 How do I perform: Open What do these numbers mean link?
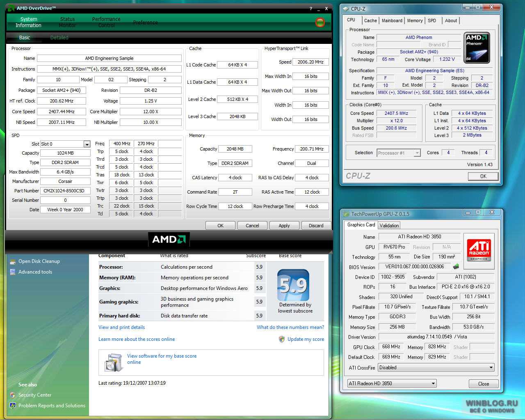290,327
